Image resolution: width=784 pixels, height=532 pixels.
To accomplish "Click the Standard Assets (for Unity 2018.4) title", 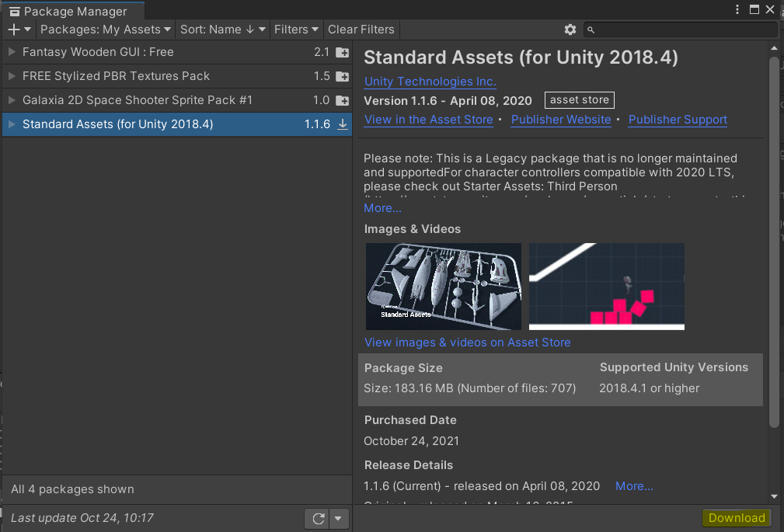I will 521,57.
